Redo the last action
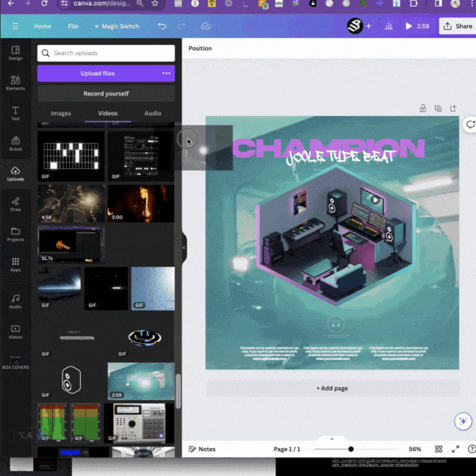Viewport: 476px width, 476px height. point(181,26)
